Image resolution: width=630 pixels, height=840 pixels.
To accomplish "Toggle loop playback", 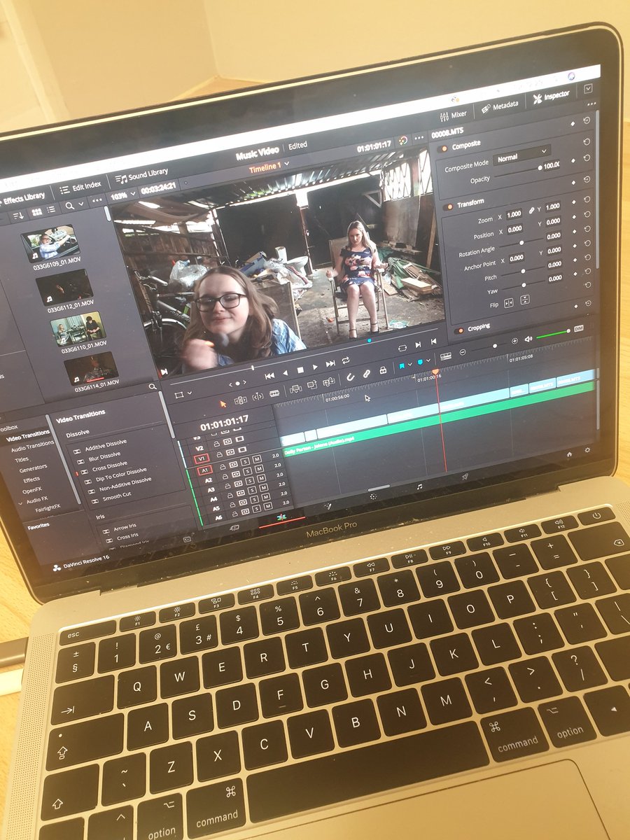I will click(x=346, y=360).
